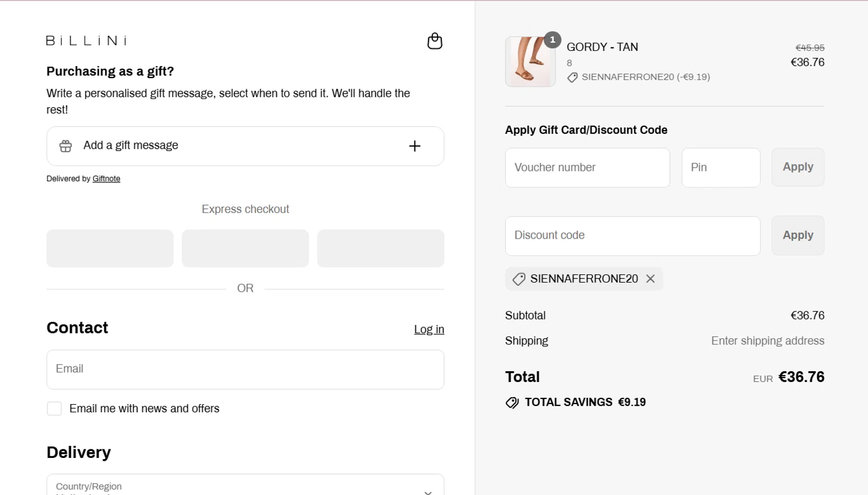Click the SIENNAFERRONE20 (-€9.19) line item text

tap(646, 77)
